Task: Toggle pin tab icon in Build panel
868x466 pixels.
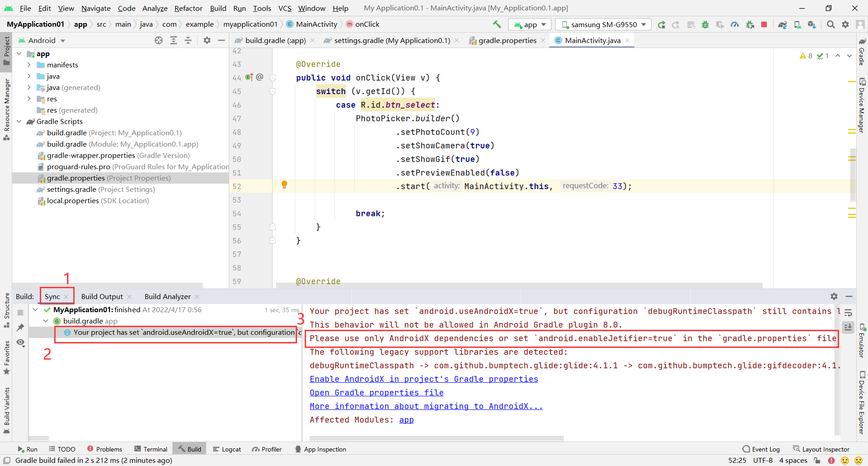Action: click(x=20, y=327)
